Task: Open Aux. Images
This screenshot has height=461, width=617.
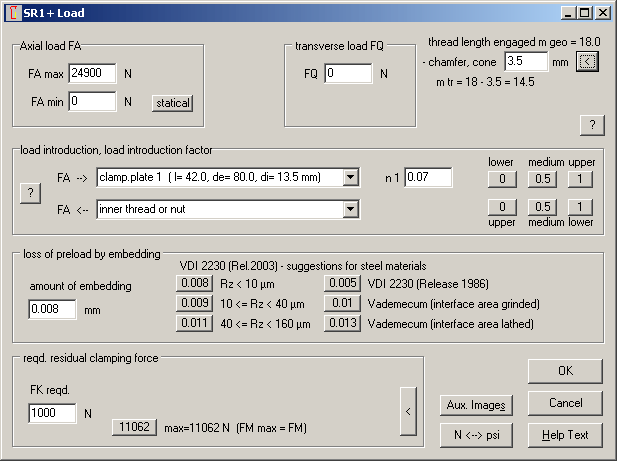Action: [476, 405]
